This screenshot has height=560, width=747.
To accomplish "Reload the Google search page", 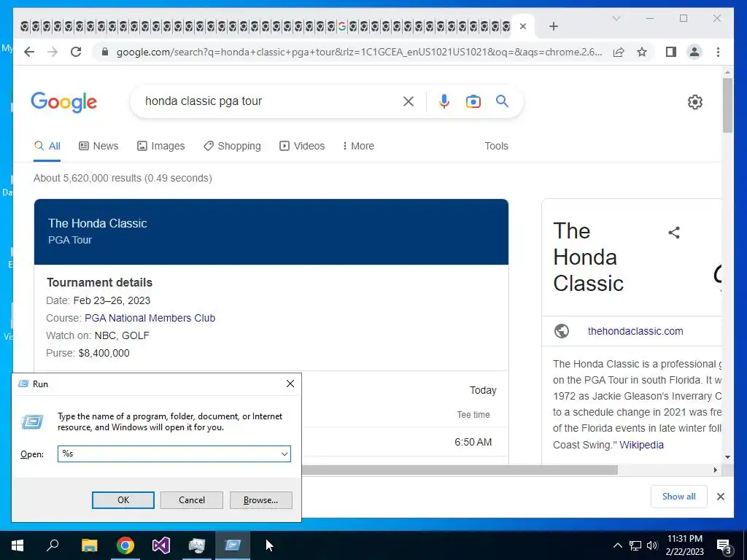I will click(x=76, y=52).
